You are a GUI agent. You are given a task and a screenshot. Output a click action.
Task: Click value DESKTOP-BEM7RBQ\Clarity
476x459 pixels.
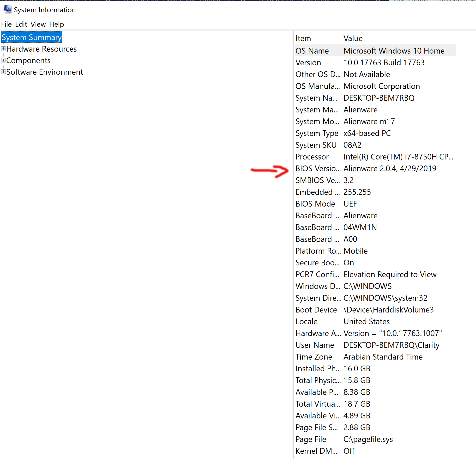point(392,345)
